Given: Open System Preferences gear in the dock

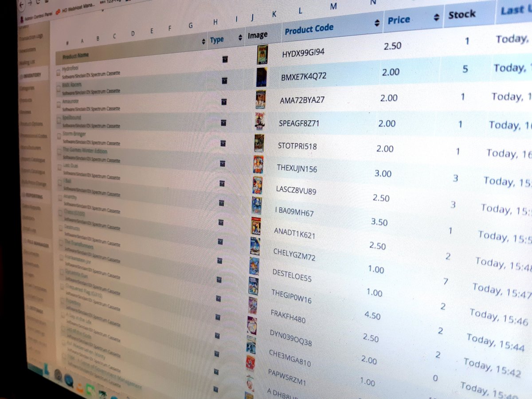Looking at the screenshot, I should [58, 375].
